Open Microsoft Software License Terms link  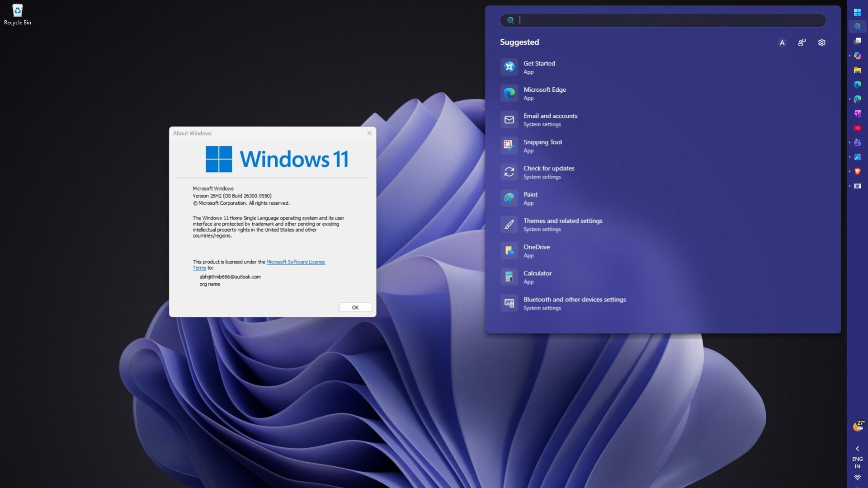point(296,262)
